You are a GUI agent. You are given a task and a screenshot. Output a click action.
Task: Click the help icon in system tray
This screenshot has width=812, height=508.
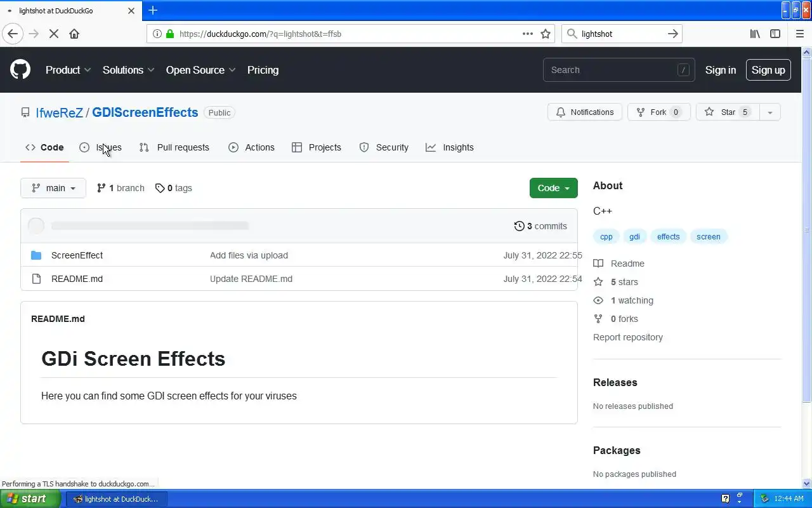(726, 498)
